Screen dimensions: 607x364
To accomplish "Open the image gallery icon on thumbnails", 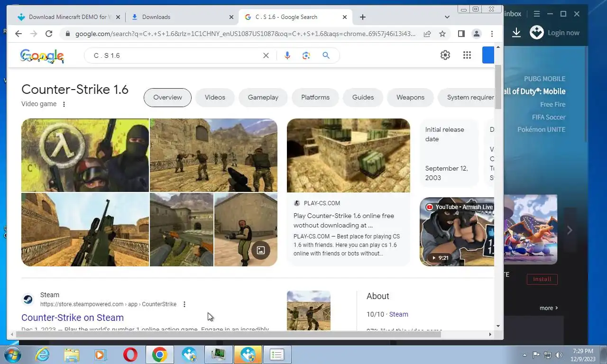I will tap(260, 250).
